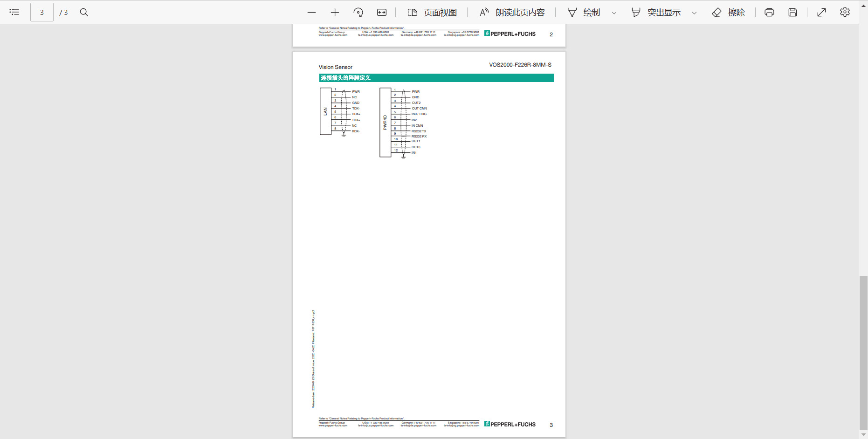The width and height of the screenshot is (868, 439).
Task: Print the document with the printer icon
Action: point(769,13)
